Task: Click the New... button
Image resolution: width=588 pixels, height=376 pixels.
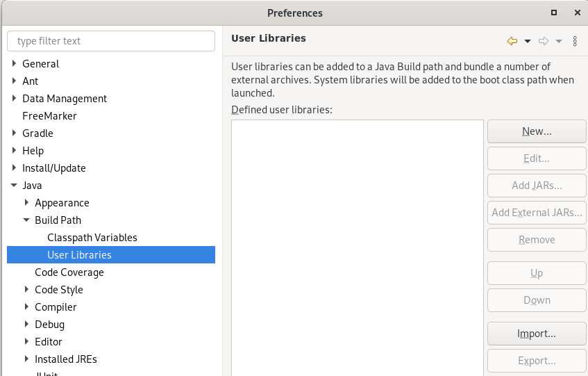Action: coord(537,131)
